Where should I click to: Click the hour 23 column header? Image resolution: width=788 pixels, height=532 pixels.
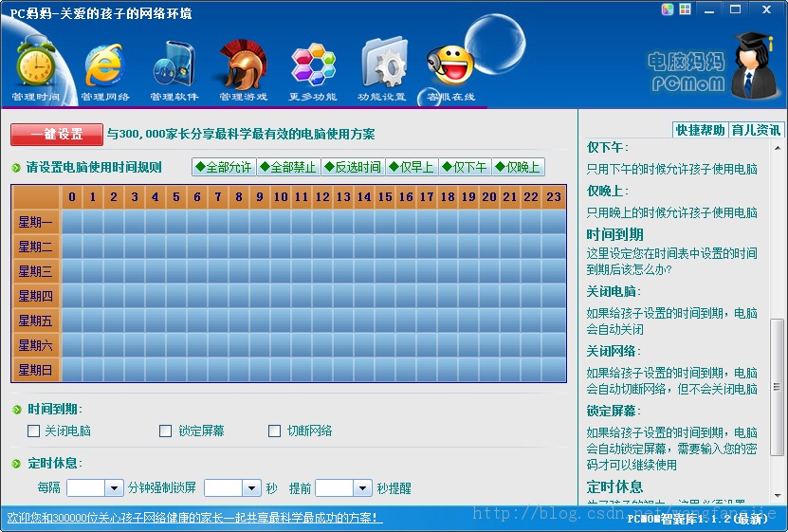click(554, 196)
